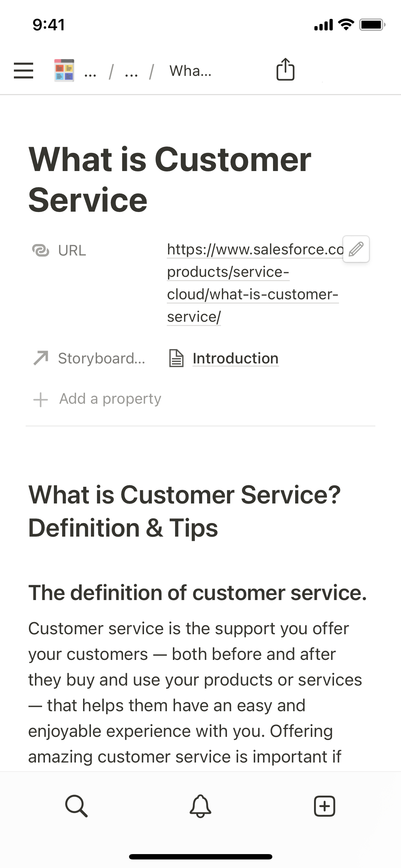Select the 'Wha...' breadcrumb item
The height and width of the screenshot is (868, 401).
[190, 71]
